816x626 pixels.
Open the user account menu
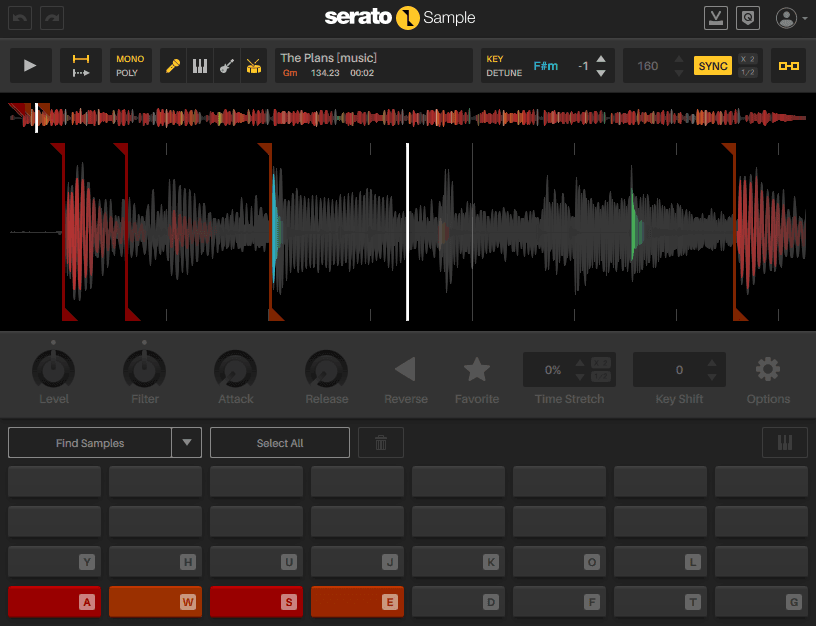click(x=791, y=18)
